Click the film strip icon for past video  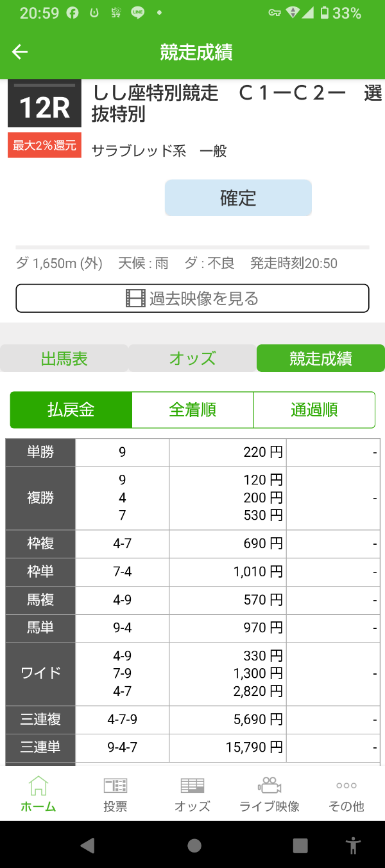point(135,298)
